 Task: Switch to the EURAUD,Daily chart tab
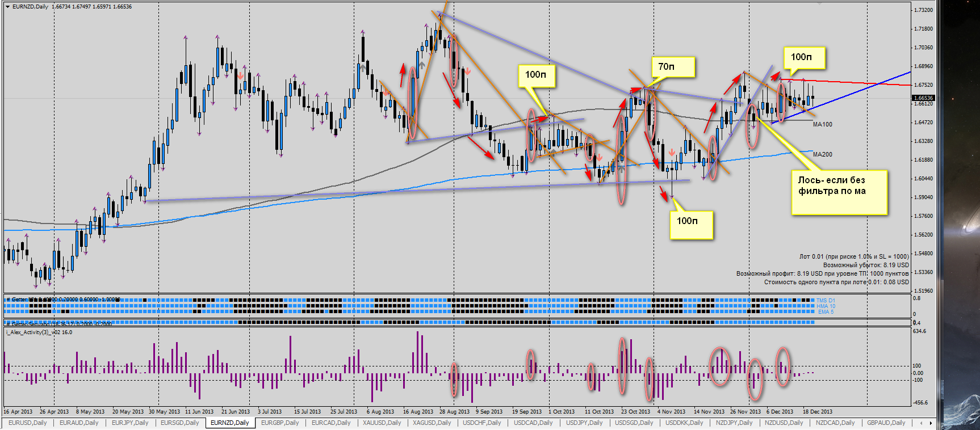[x=79, y=423]
